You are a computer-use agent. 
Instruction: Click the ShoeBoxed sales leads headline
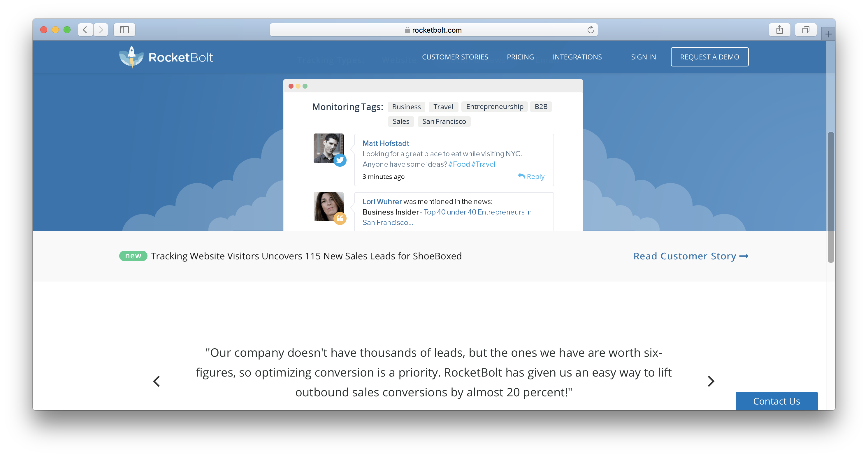(x=306, y=256)
